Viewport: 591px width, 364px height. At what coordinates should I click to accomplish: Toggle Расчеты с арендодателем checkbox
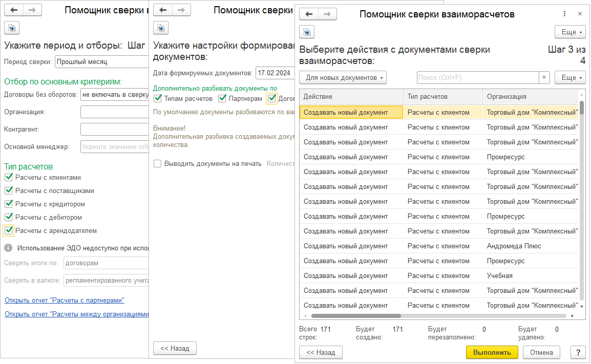pyautogui.click(x=9, y=231)
